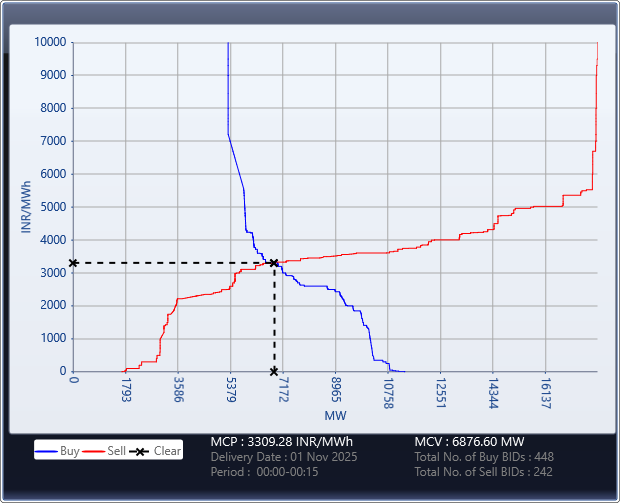Click the 12551 x-axis label
The image size is (620, 503).
[x=441, y=393]
